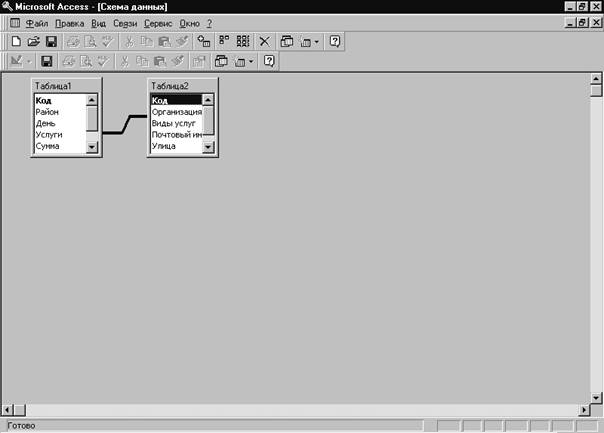
Task: Select the Организация field in Таблица2
Action: tap(176, 112)
